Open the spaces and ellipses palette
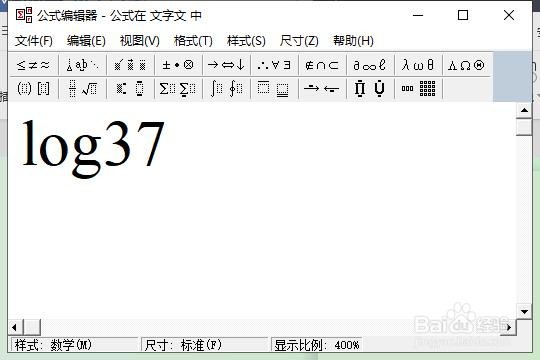Screen dimensions: 540x360 [x=82, y=65]
